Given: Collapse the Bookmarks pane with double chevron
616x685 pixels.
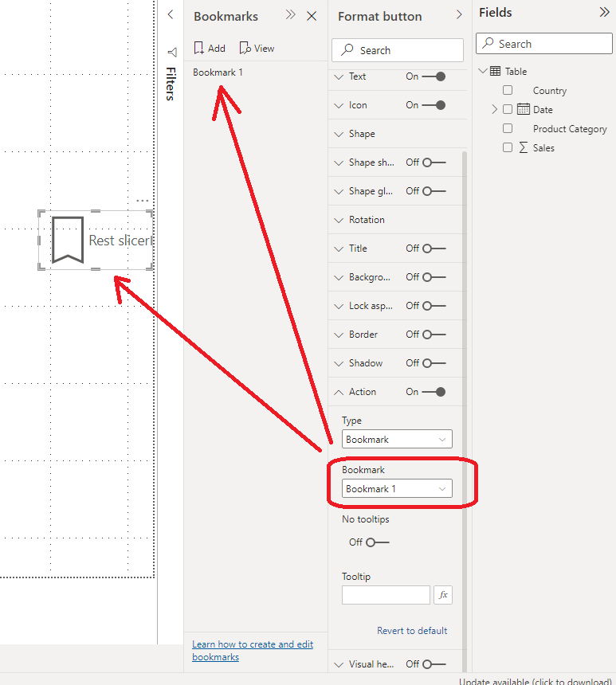Looking at the screenshot, I should [x=290, y=15].
